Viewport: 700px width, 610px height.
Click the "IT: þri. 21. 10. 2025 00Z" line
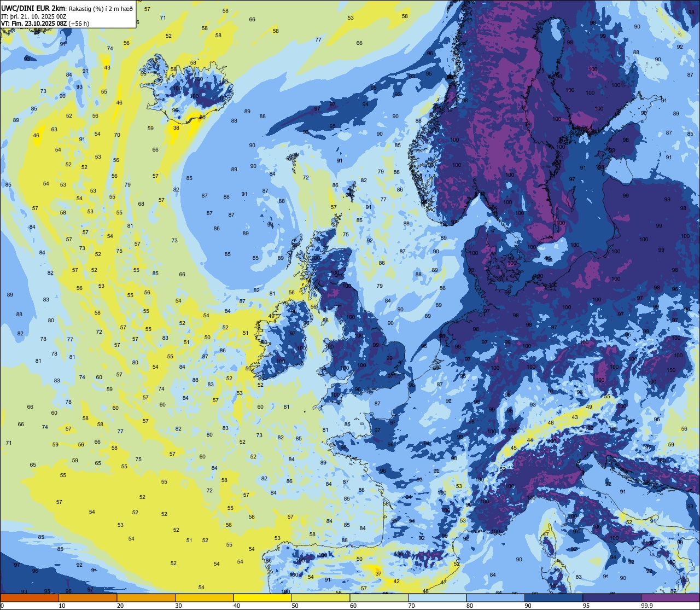click(x=34, y=16)
